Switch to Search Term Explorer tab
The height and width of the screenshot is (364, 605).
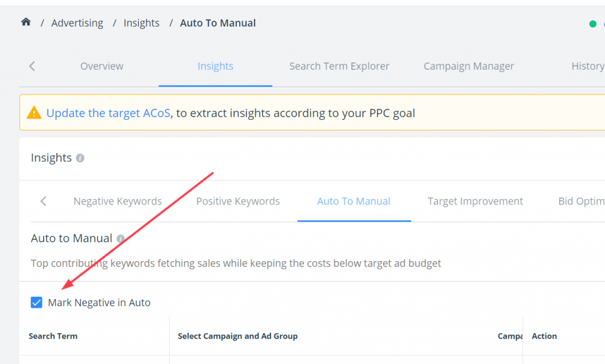pyautogui.click(x=339, y=66)
